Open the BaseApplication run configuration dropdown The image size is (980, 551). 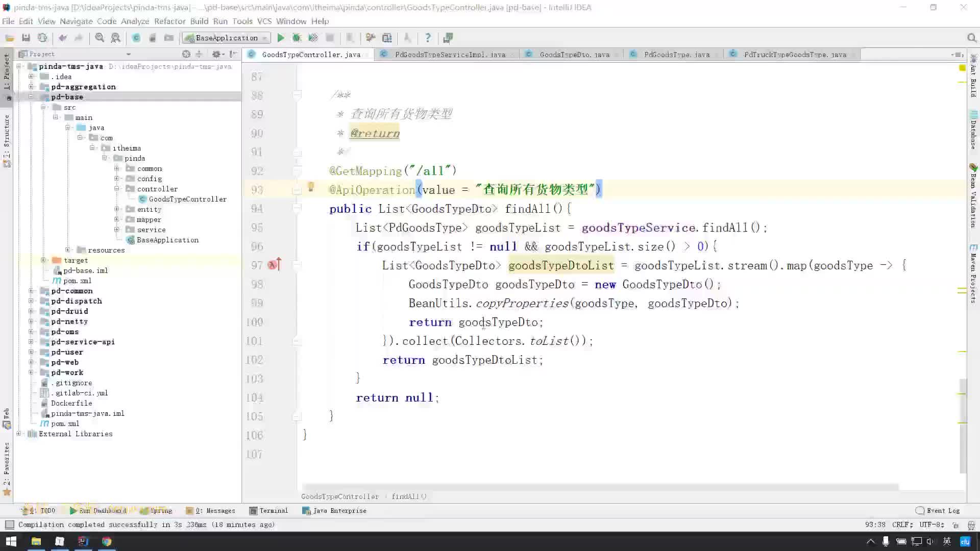coord(226,38)
